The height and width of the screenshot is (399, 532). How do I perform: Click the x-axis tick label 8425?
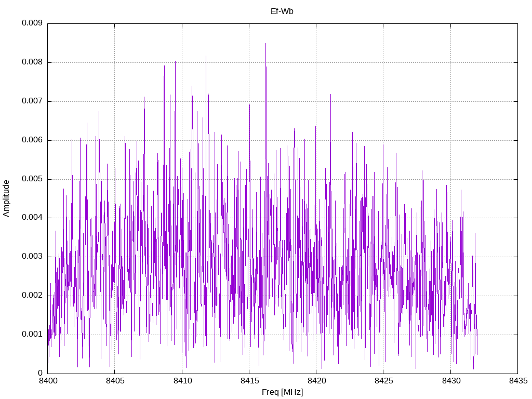click(383, 381)
